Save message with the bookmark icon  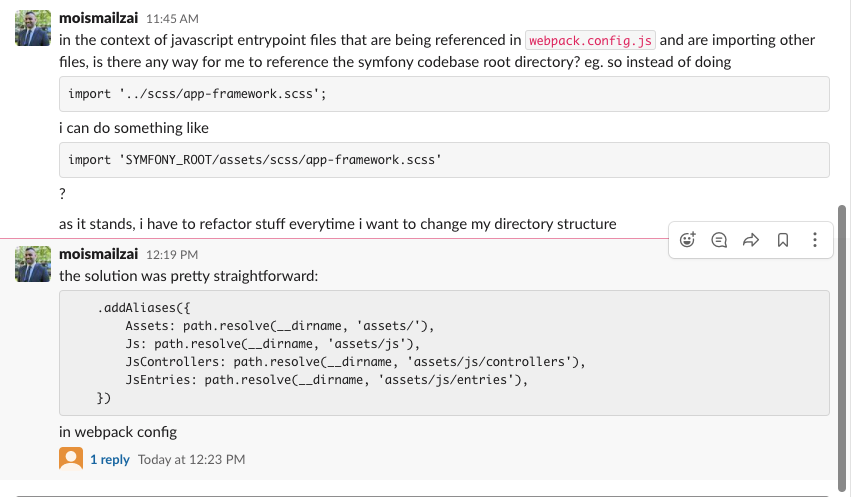pyautogui.click(x=783, y=240)
